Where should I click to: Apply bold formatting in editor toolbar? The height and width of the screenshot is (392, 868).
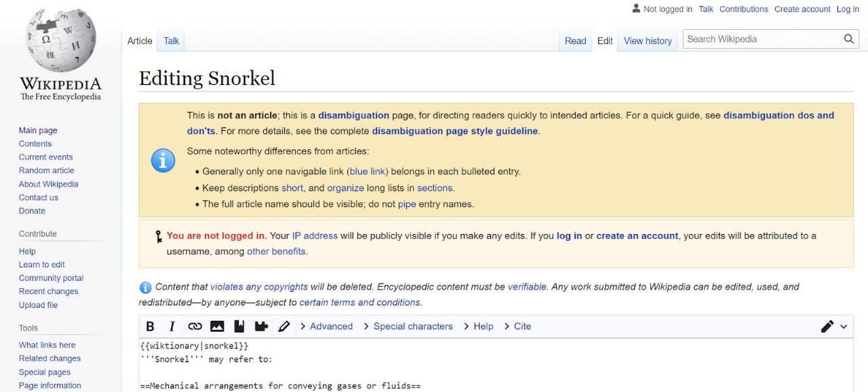tap(151, 326)
